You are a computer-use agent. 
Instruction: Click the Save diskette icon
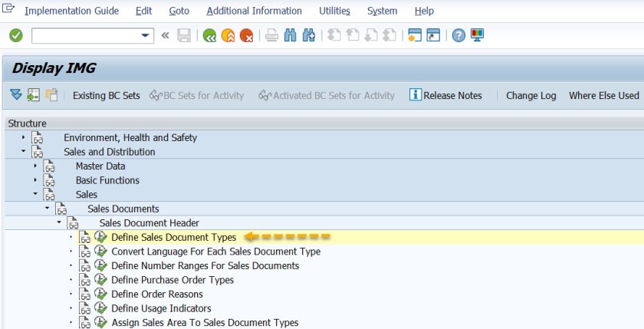[x=184, y=36]
